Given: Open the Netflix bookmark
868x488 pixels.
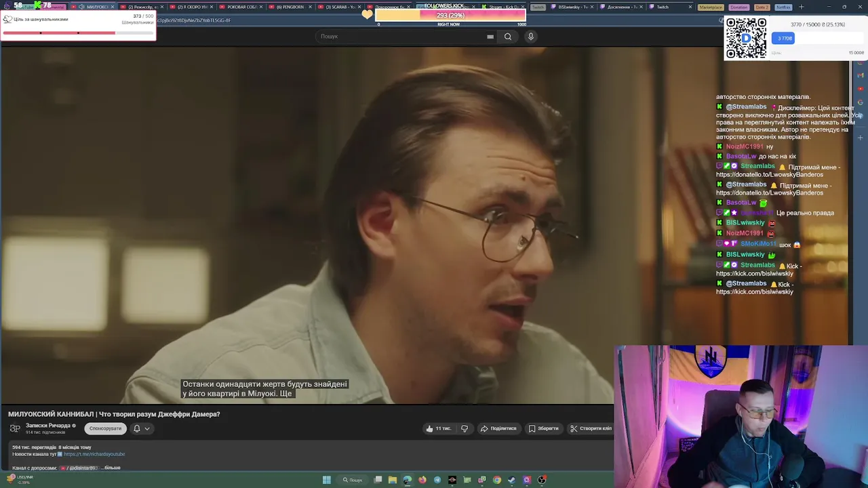Looking at the screenshot, I should 783,7.
